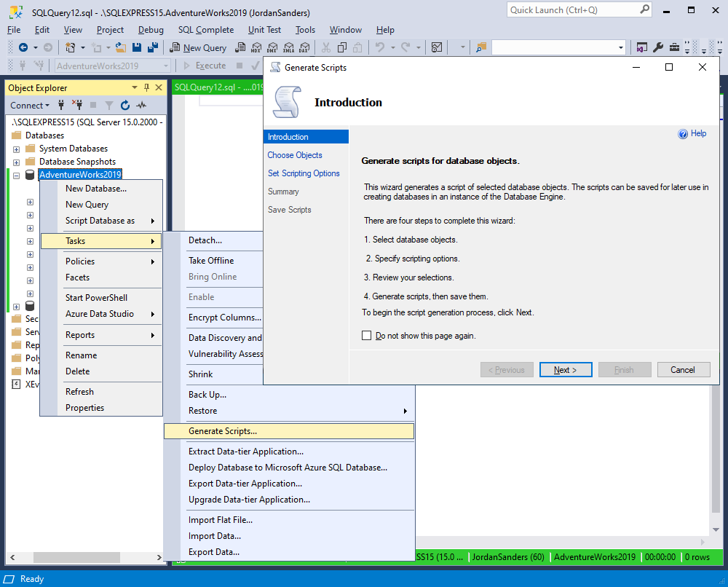Click the Disconnect plug icon with red X
The width and height of the screenshot is (728, 587).
click(77, 105)
